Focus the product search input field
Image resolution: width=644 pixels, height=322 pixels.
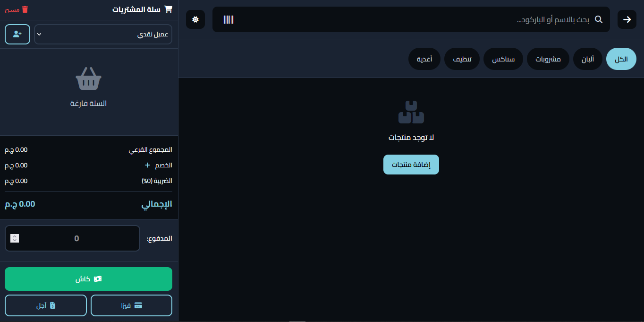point(411,19)
